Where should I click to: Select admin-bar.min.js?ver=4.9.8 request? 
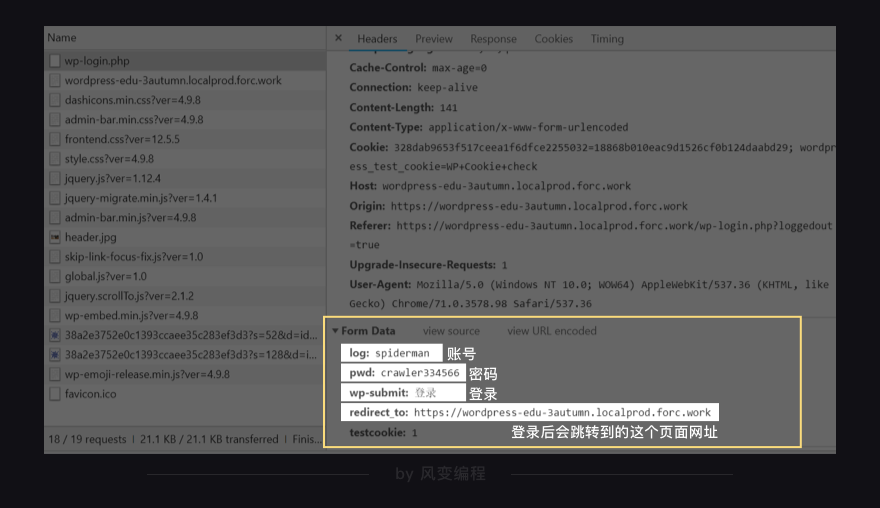click(185, 218)
